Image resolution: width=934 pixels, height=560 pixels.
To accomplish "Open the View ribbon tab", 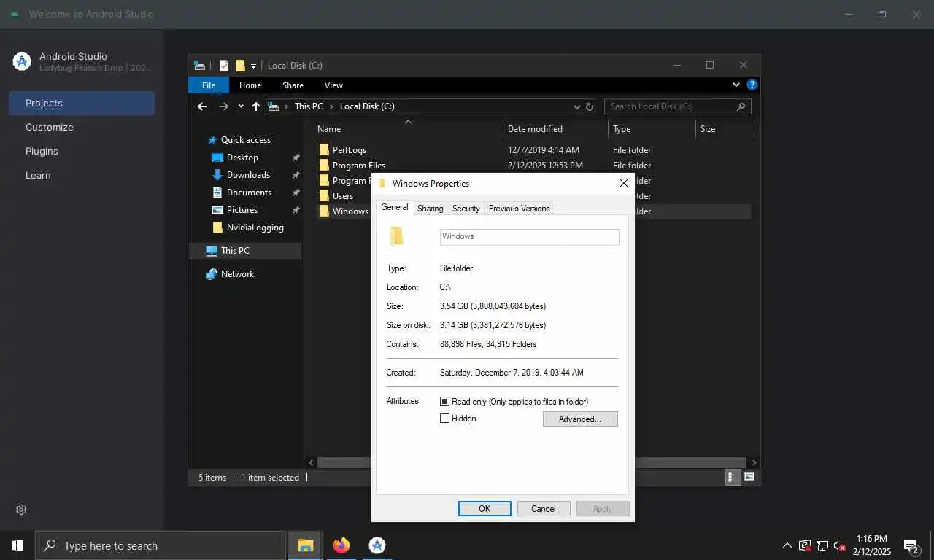I will pyautogui.click(x=333, y=85).
